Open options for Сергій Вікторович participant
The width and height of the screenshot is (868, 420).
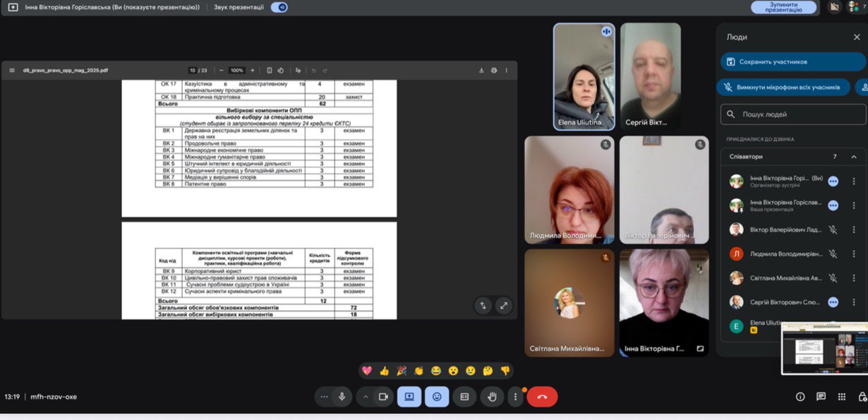pyautogui.click(x=854, y=301)
